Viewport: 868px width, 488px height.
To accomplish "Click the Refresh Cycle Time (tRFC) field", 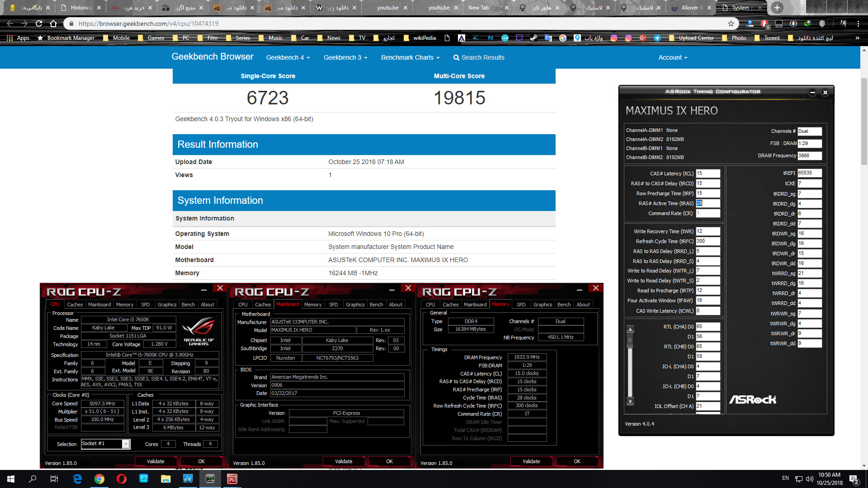I will coord(708,241).
